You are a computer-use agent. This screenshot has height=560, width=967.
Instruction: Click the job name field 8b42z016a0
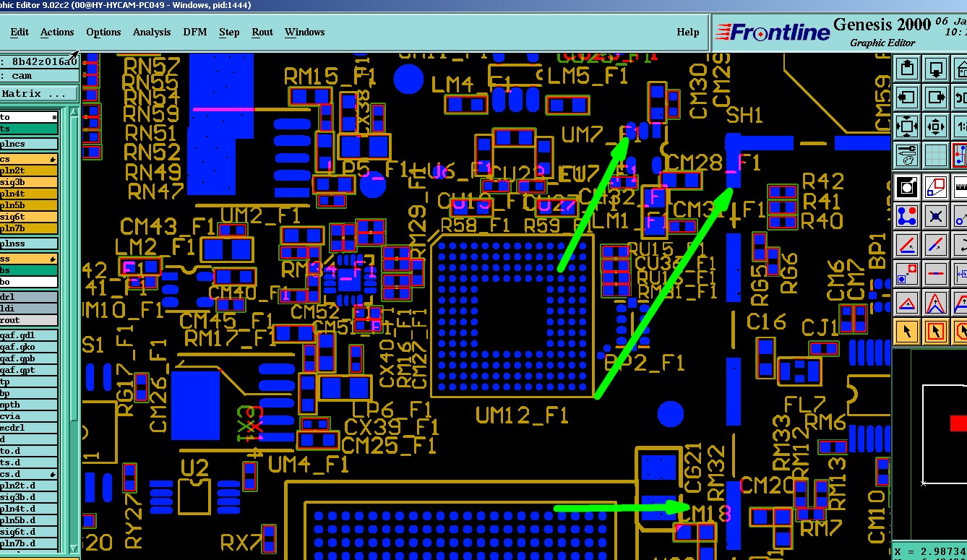coord(38,61)
